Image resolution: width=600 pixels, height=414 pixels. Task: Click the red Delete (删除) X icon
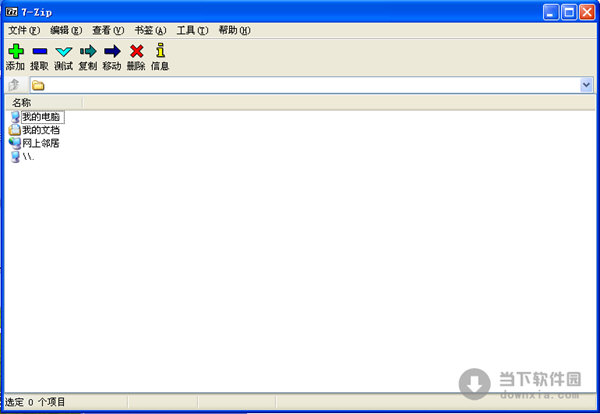(137, 51)
